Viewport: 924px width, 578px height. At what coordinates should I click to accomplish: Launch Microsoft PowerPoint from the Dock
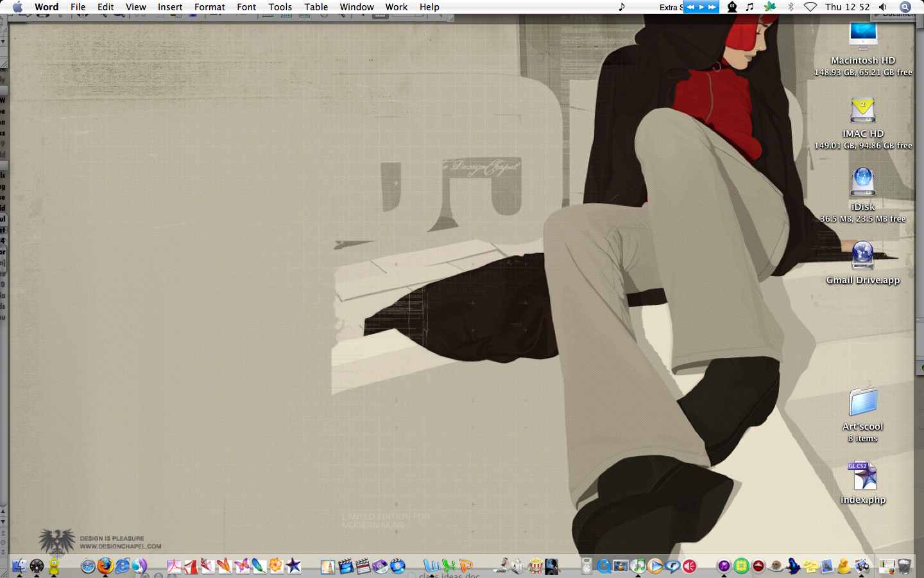(466, 566)
